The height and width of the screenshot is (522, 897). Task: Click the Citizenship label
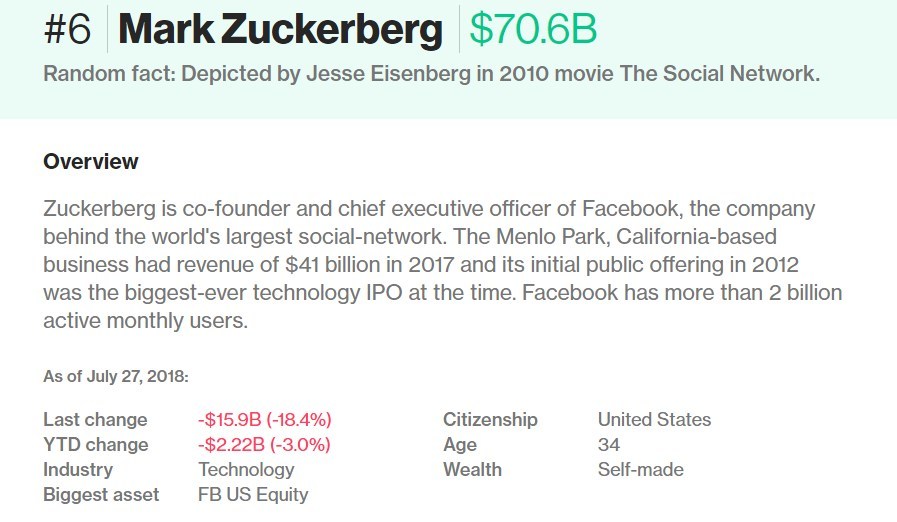pyautogui.click(x=490, y=420)
